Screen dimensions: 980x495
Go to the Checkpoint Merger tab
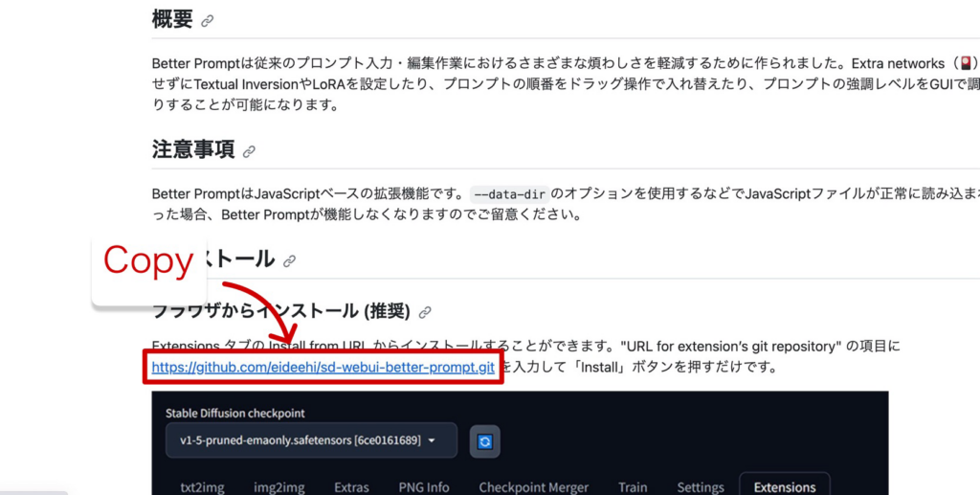[x=533, y=486]
